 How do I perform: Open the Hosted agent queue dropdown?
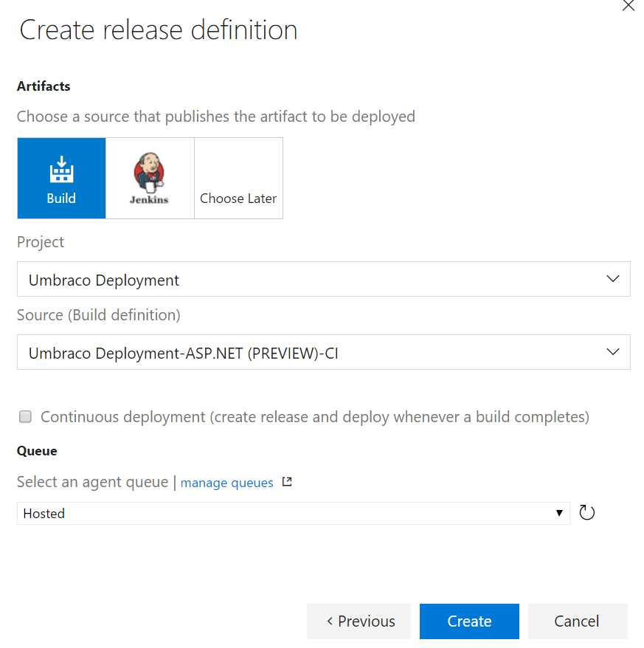[x=288, y=513]
